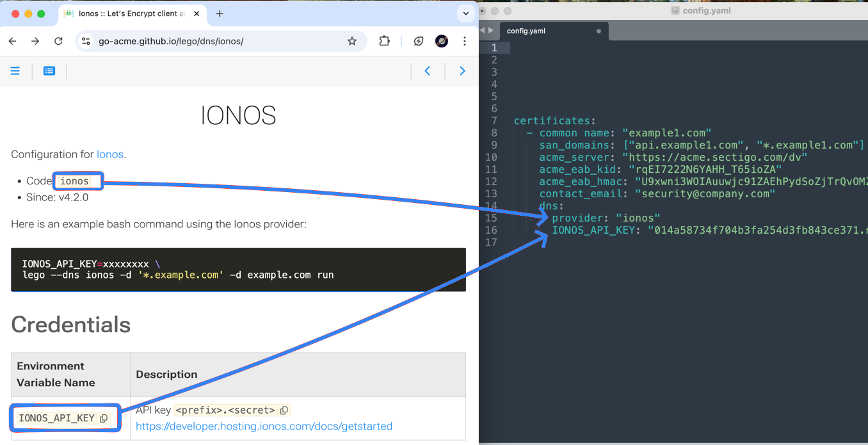The width and height of the screenshot is (868, 445).
Task: Open the table of contents icon
Action: 49,71
